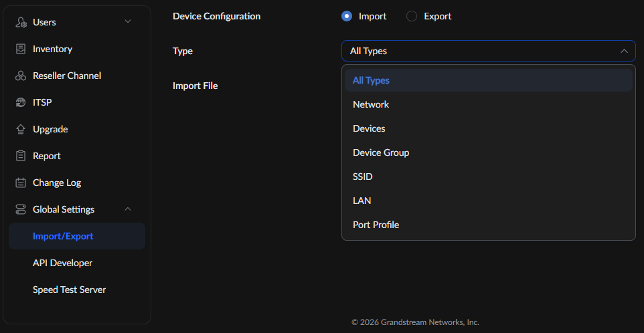Click the Grandstream Networks copyright text
Image resolution: width=644 pixels, height=333 pixels.
(415, 322)
